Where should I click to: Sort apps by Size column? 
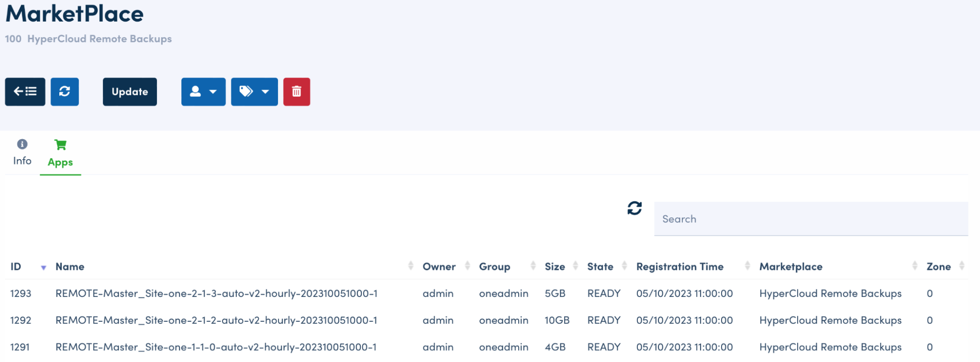(x=554, y=266)
